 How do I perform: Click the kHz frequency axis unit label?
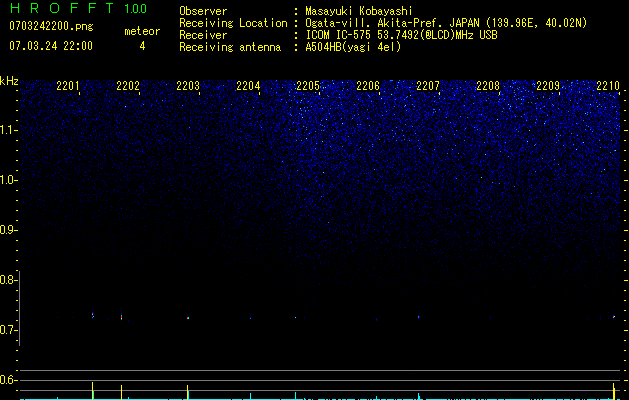[9, 81]
